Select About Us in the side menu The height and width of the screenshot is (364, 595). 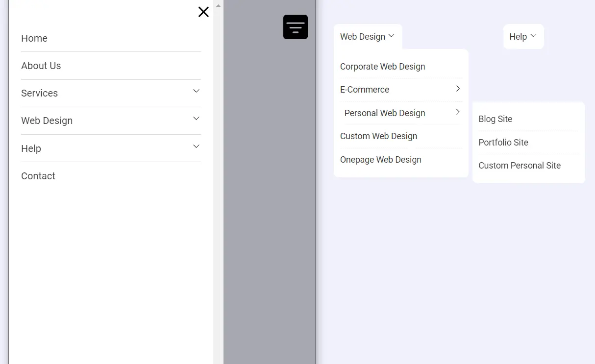(x=41, y=66)
